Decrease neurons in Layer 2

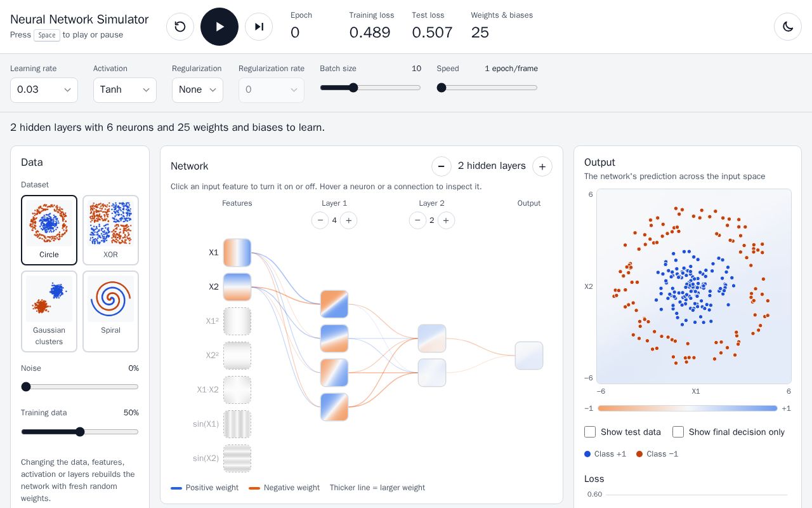pos(417,220)
